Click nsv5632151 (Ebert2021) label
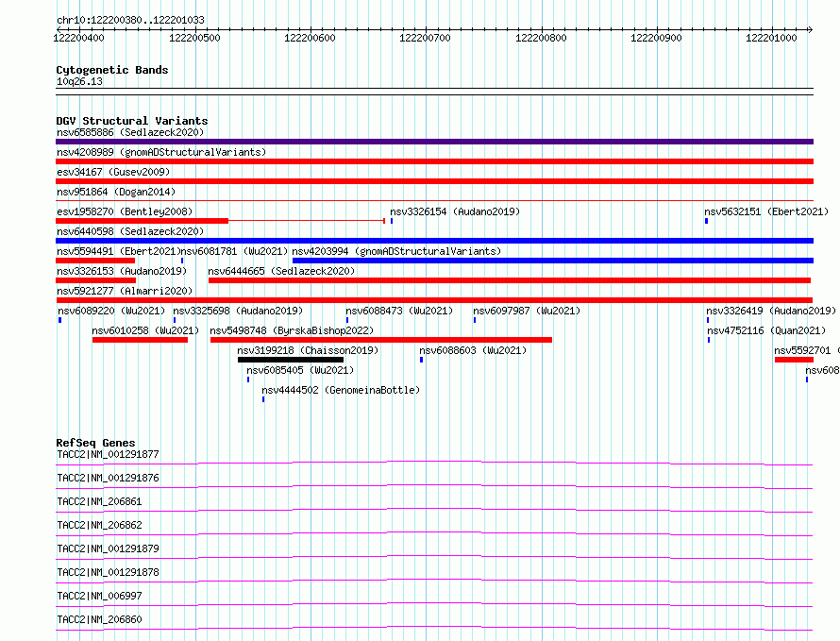This screenshot has width=840, height=641. [x=766, y=211]
